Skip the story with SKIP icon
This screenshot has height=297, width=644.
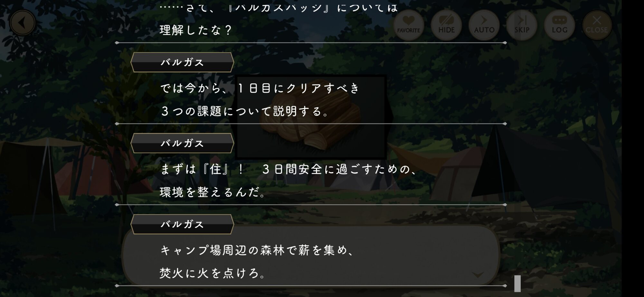[x=522, y=25]
